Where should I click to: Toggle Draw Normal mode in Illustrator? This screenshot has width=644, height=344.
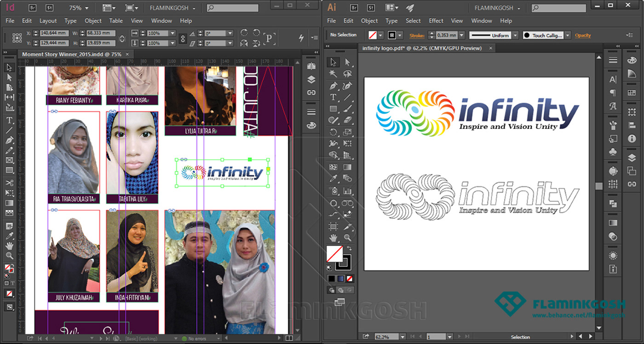point(331,290)
